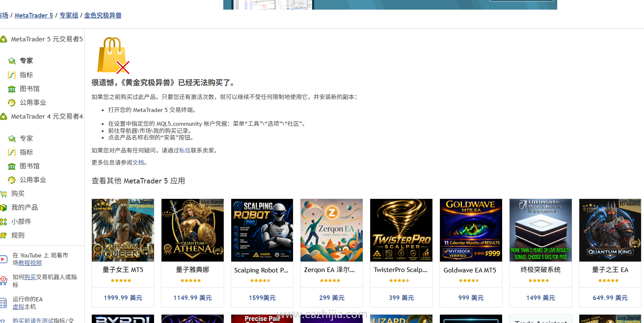
Task: Click the 专家 graduation cap icon under MetaTrader 5
Action: (12, 61)
